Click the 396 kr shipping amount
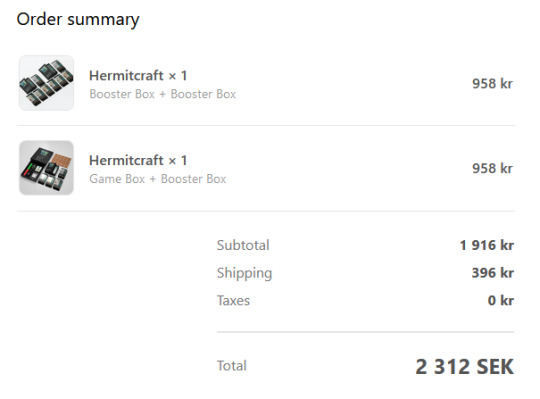Viewport: 540px width, 399px height. point(493,273)
